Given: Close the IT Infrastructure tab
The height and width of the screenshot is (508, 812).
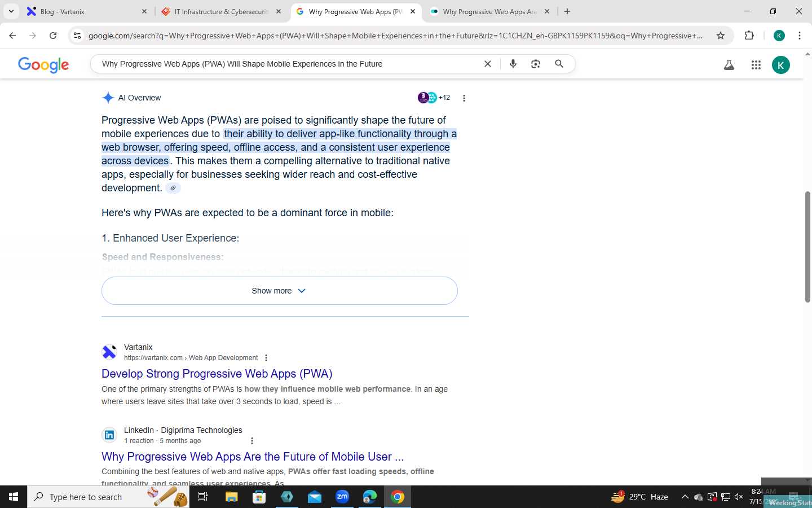Looking at the screenshot, I should 278,11.
